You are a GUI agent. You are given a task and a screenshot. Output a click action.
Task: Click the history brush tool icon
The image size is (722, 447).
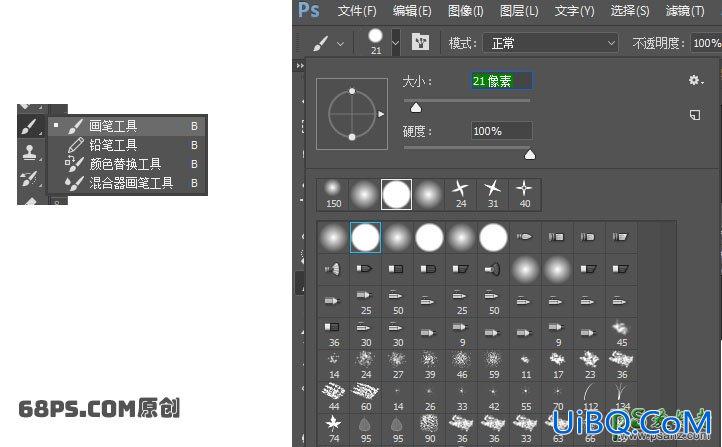(x=29, y=178)
